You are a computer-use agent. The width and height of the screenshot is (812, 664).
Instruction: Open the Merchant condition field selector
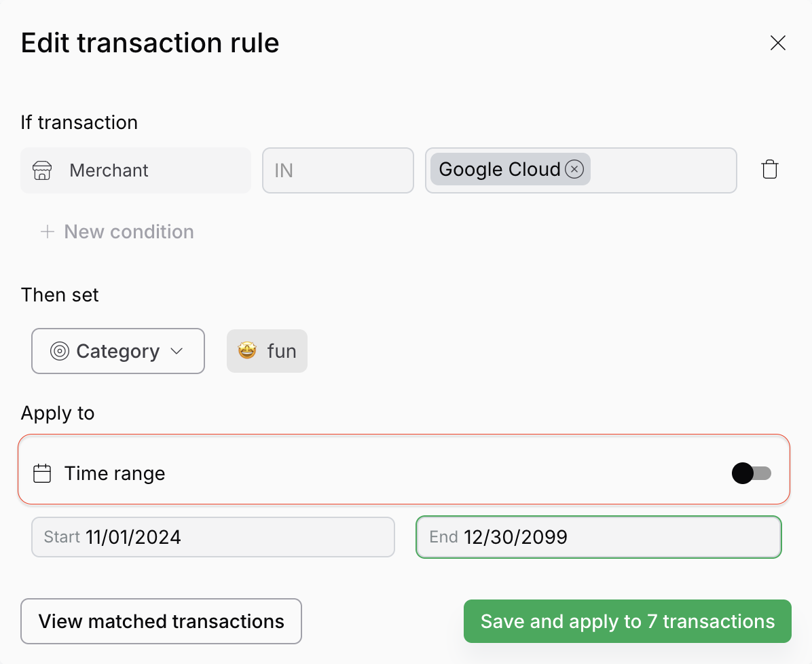136,170
